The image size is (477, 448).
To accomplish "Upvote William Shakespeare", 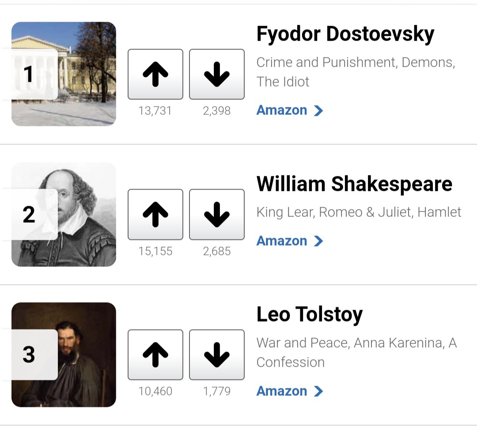I will pos(155,214).
